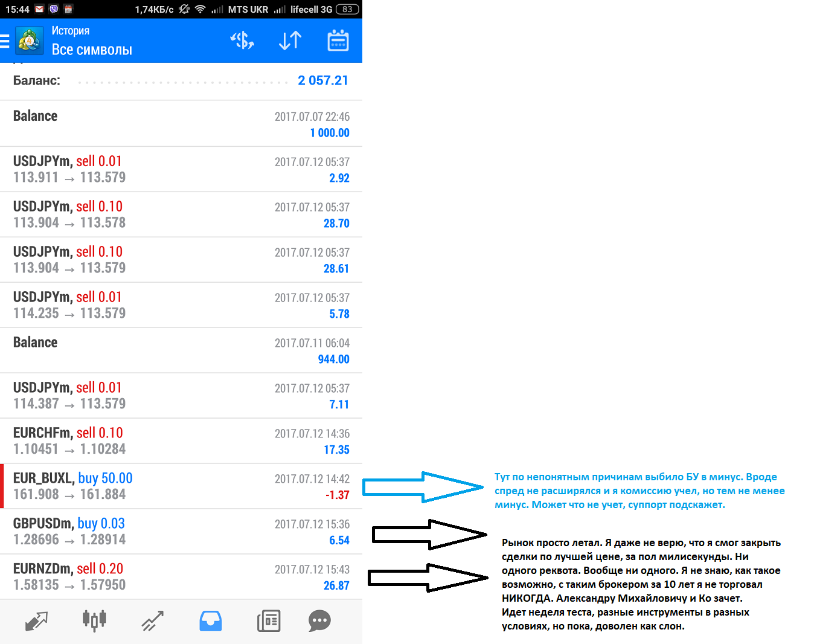Open the calendar period selector icon
The image size is (814, 644).
tap(338, 40)
